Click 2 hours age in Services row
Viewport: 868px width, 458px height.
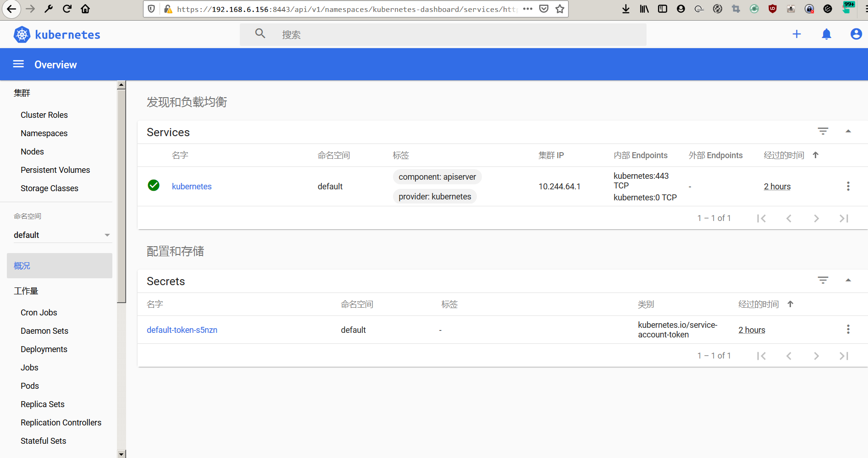[x=777, y=187]
